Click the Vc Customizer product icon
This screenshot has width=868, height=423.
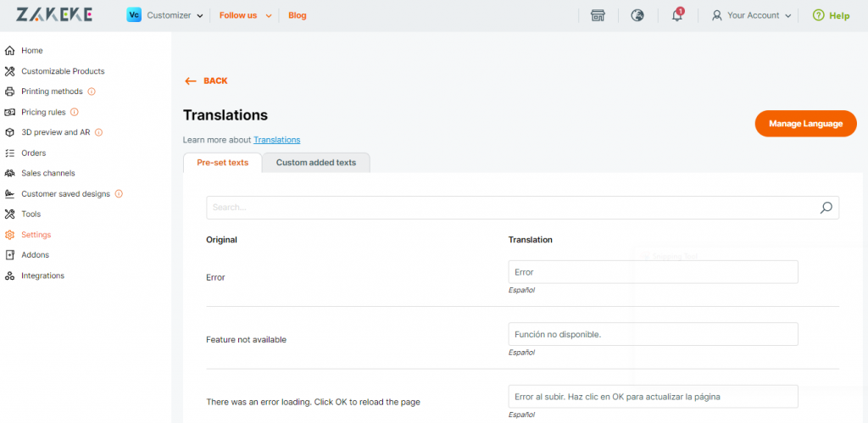click(134, 15)
